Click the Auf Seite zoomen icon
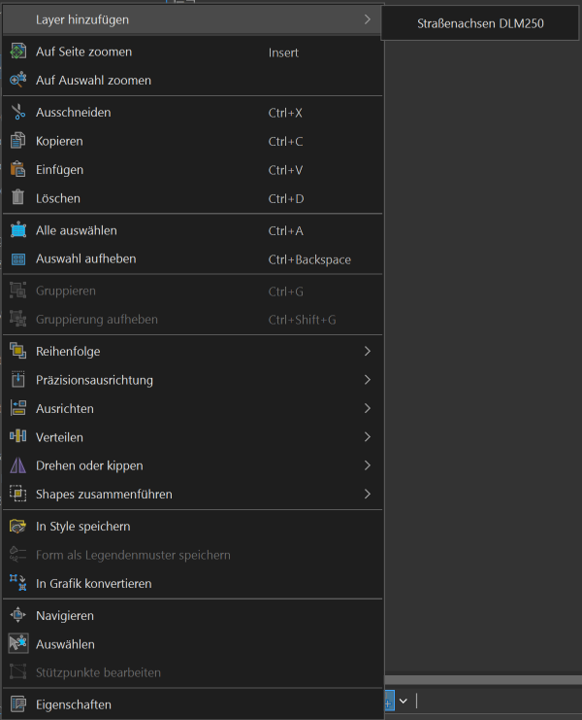 [18, 51]
